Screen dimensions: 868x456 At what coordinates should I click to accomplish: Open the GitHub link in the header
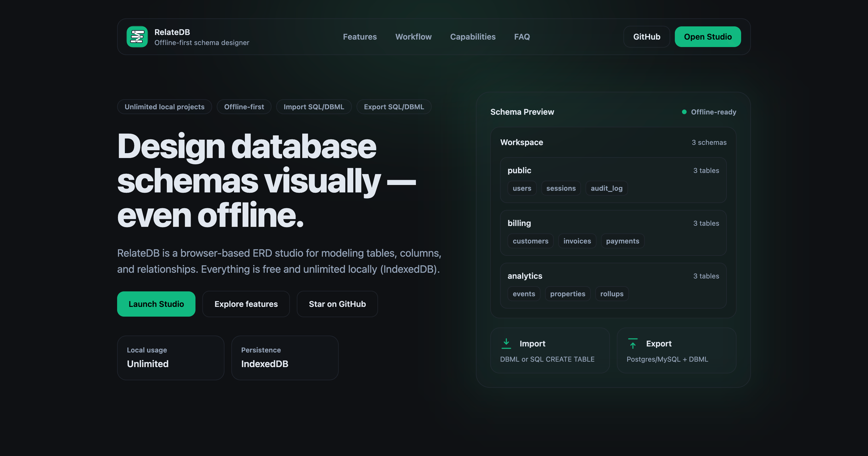click(646, 36)
